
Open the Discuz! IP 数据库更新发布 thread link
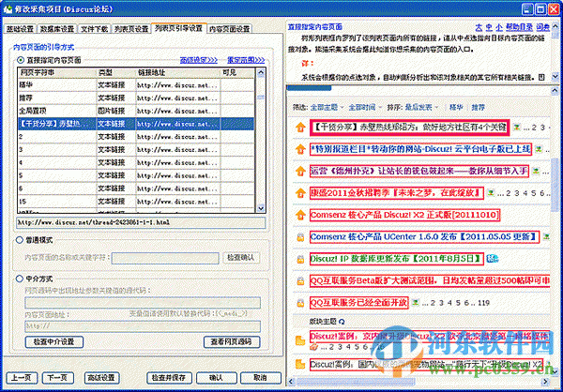pos(396,259)
